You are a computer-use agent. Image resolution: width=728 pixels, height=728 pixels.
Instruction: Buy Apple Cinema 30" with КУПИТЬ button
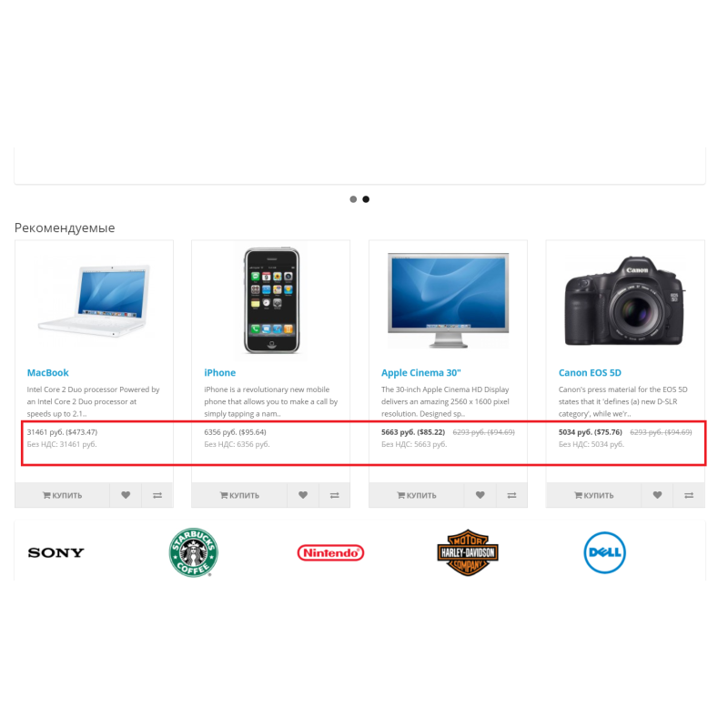[x=417, y=495]
